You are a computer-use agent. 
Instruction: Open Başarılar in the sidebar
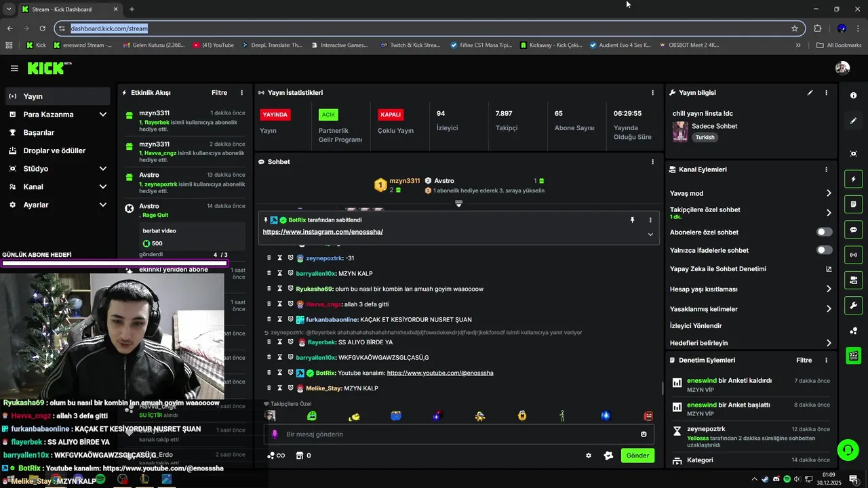click(57, 132)
